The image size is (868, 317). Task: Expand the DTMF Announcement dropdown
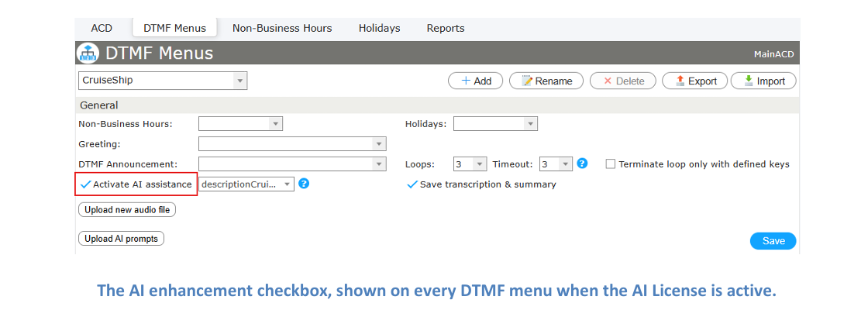coord(292,164)
